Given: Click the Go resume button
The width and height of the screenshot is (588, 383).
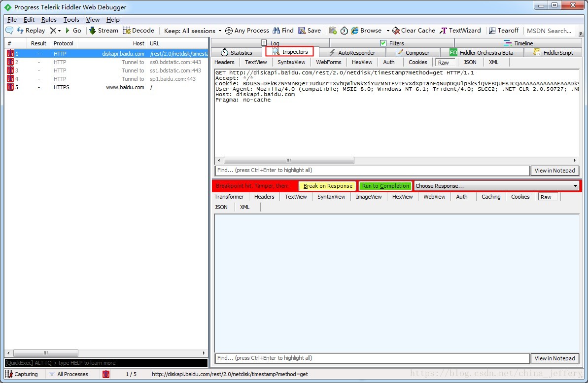Looking at the screenshot, I should click(73, 31).
